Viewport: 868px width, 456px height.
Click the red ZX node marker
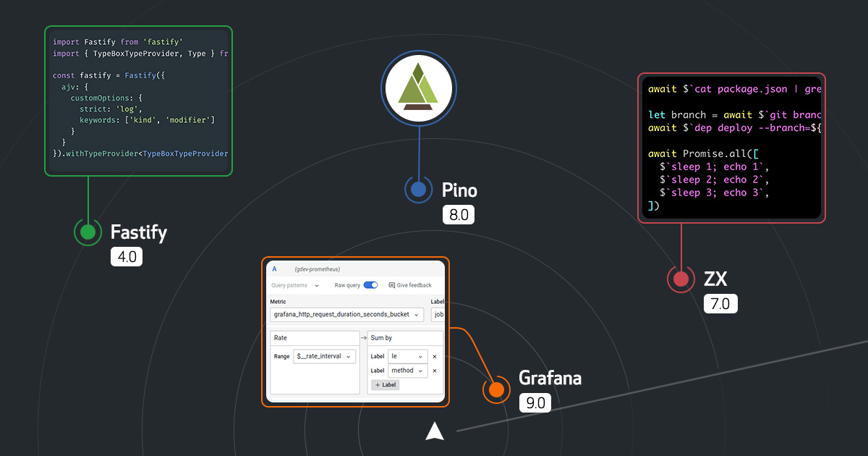tap(681, 278)
